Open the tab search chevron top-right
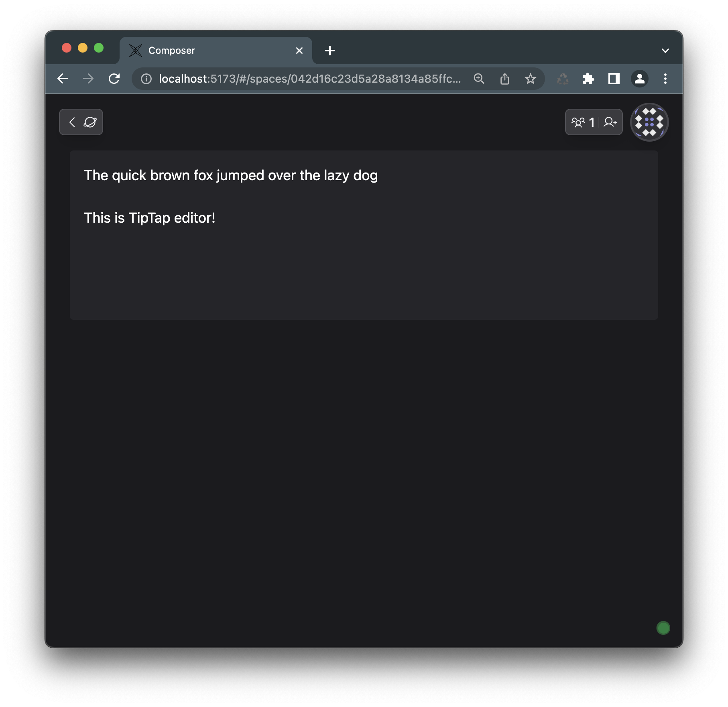Viewport: 728px width, 707px height. coord(665,50)
